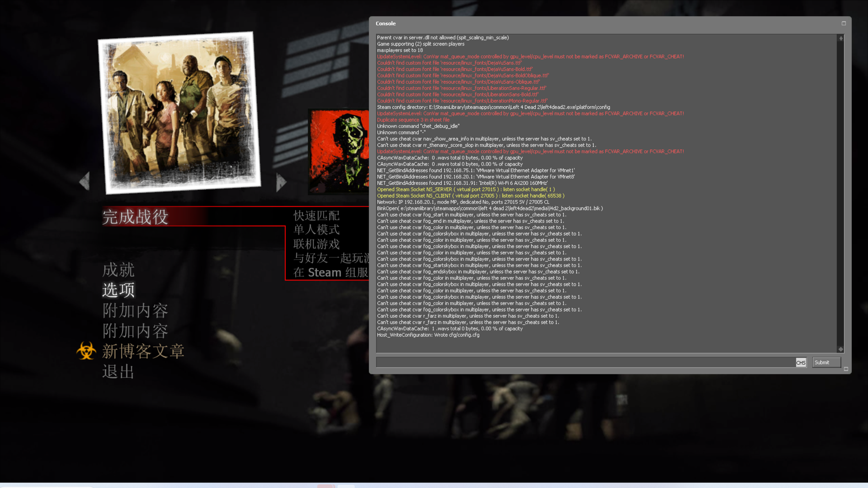Viewport: 868px width, 488px height.
Task: Click the biohazard icon beside 新博客文章
Action: [x=86, y=351]
